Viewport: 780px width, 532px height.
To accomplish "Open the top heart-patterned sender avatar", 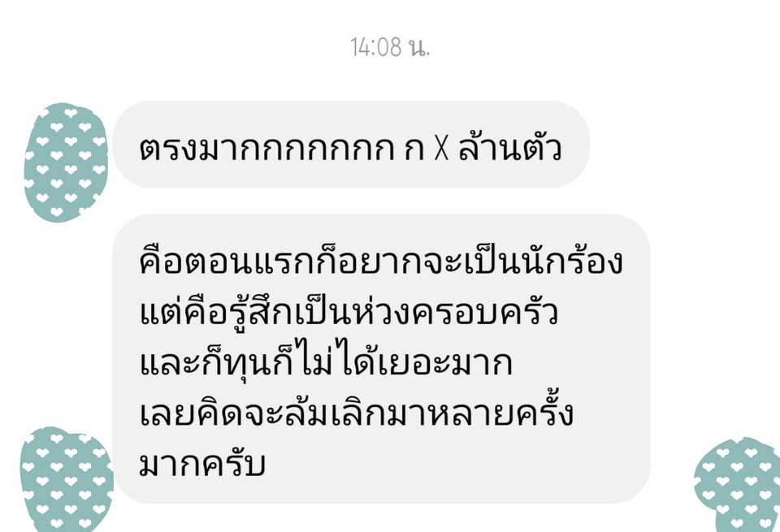I will click(x=66, y=162).
